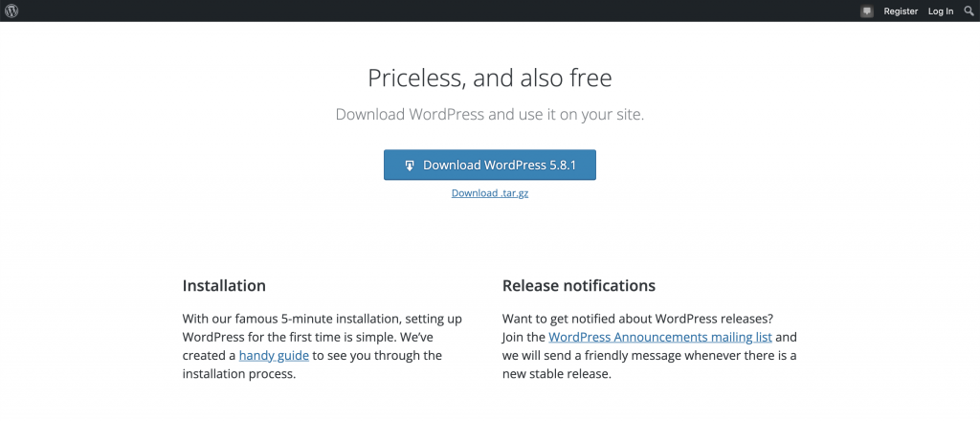Click the Installation section heading
980x421 pixels.
coord(224,286)
